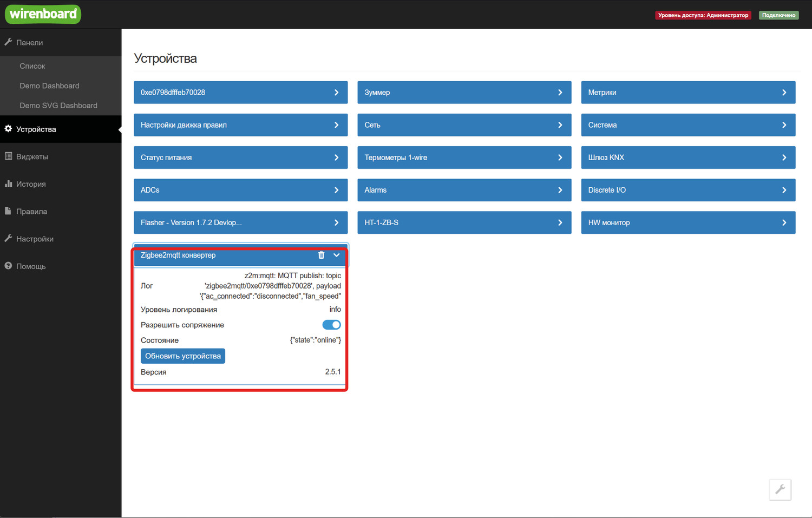
Task: Click the gear icon beside Устройства
Action: 8,129
